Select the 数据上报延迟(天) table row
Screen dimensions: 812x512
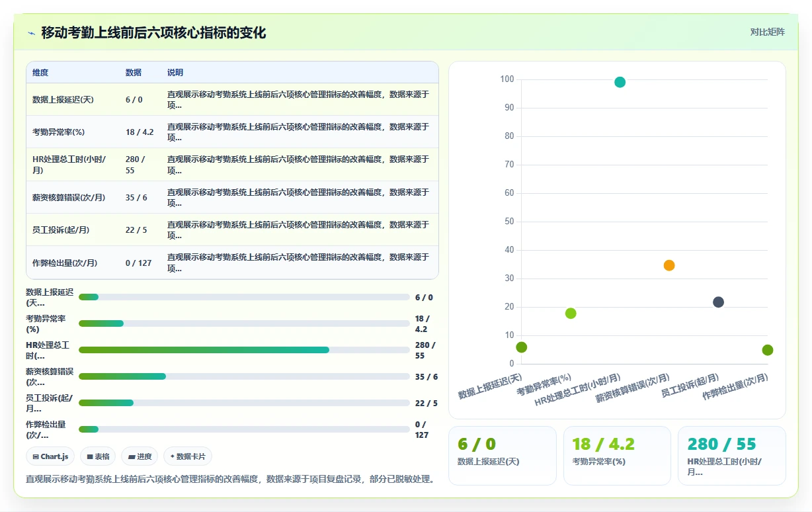point(232,100)
